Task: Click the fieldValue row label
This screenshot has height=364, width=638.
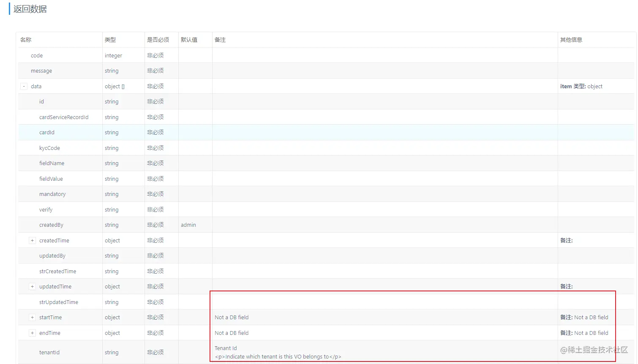Action: (x=51, y=179)
